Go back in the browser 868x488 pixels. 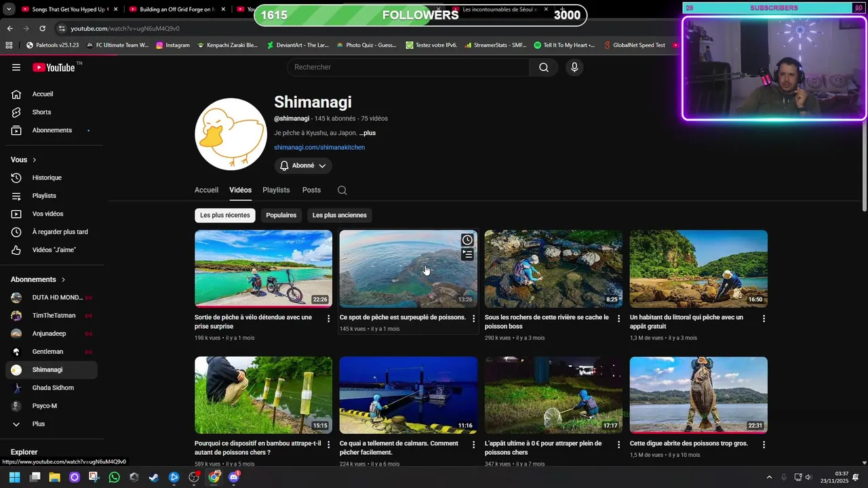pos(9,28)
